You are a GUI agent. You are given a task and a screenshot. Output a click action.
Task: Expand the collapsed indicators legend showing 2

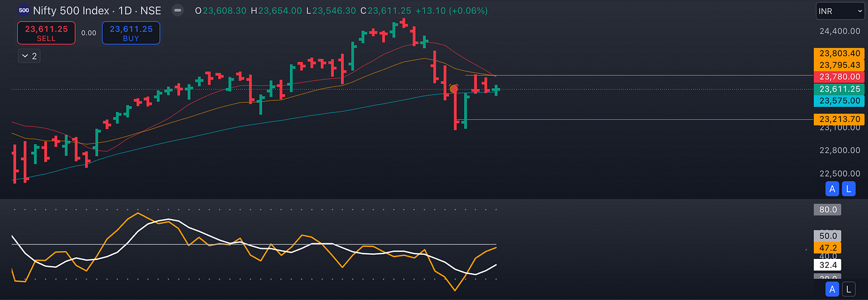(29, 56)
